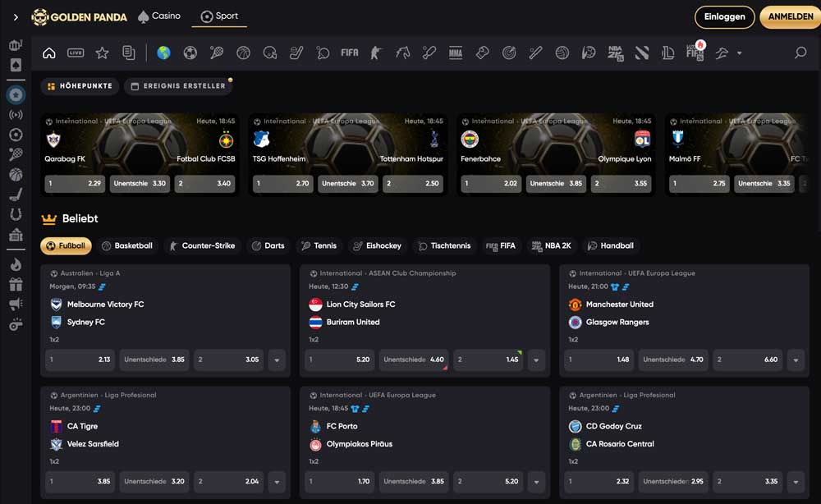The image size is (821, 504).
Task: Select the MMA icon in toolbar
Action: click(x=456, y=53)
